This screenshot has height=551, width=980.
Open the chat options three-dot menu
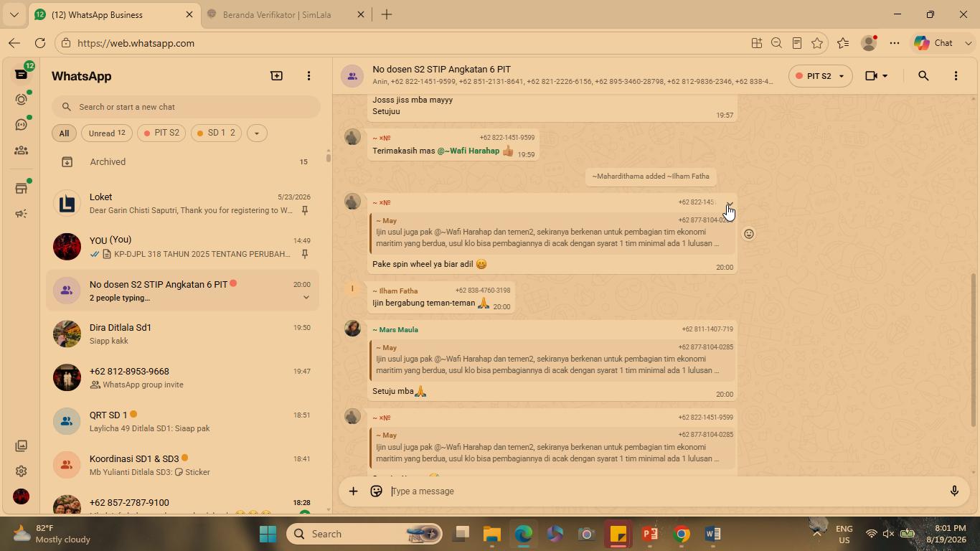pos(956,76)
